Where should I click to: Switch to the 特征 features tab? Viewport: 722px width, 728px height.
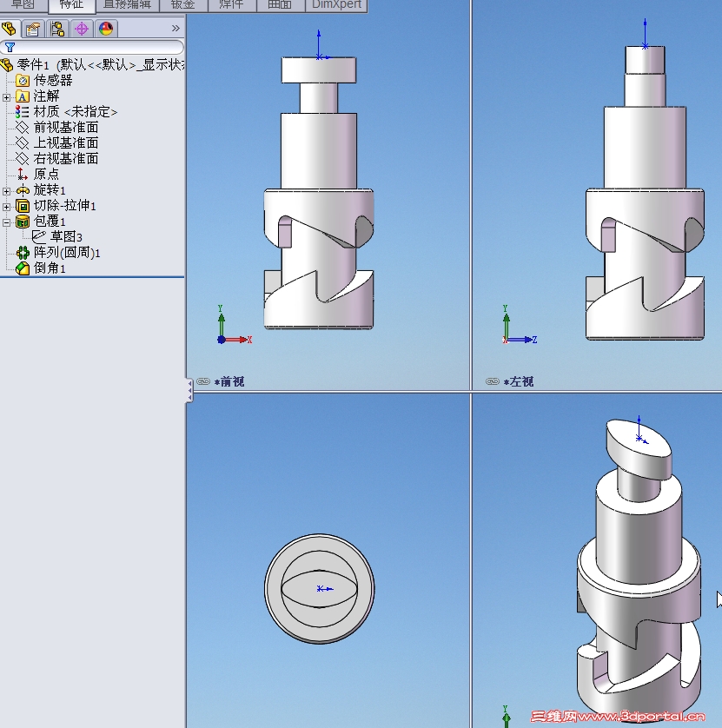click(x=72, y=5)
